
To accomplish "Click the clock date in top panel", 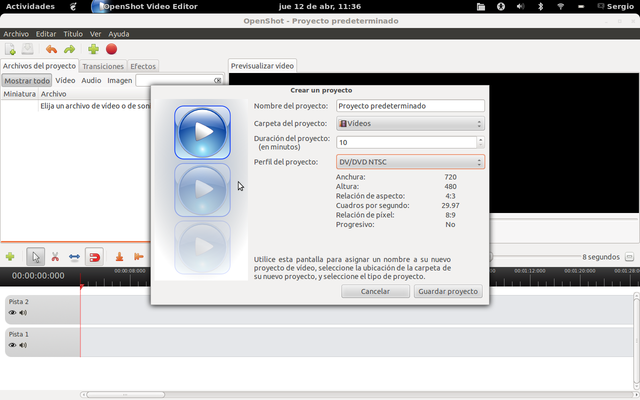I will tap(320, 7).
